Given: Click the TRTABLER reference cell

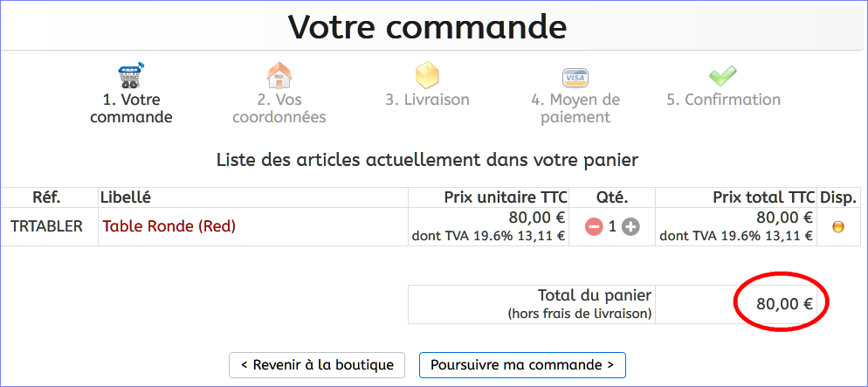Looking at the screenshot, I should [x=47, y=226].
